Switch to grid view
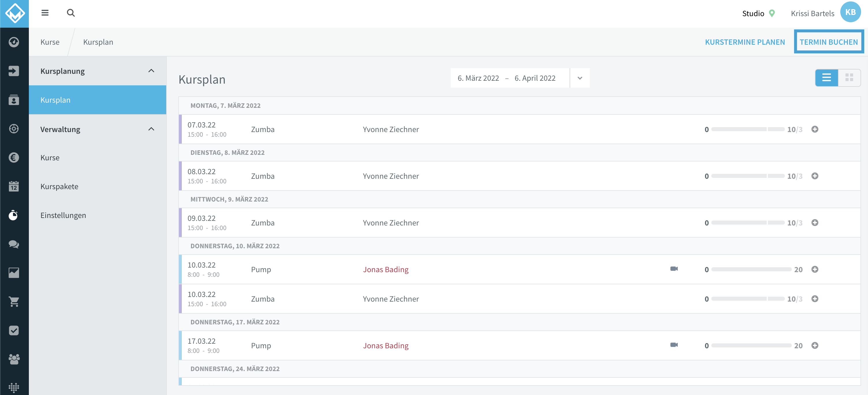868x395 pixels. click(x=849, y=78)
